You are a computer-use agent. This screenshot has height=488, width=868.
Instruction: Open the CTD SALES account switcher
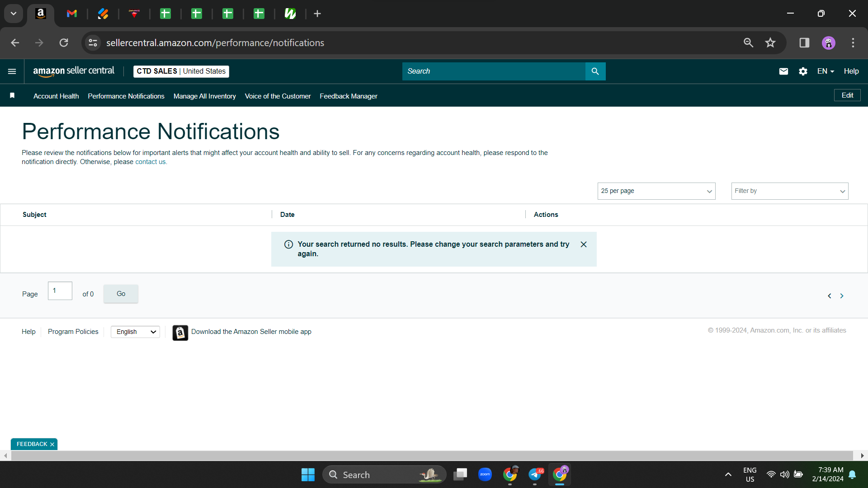[x=181, y=71]
